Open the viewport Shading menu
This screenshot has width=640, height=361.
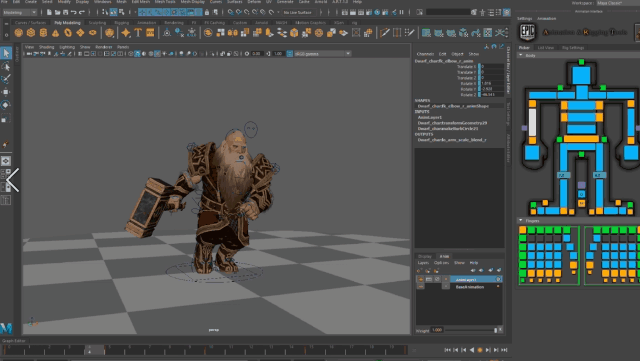46,47
